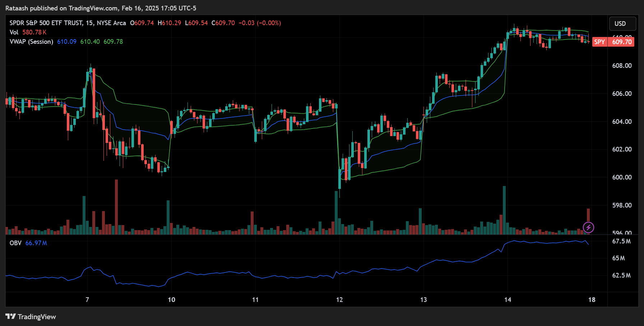Image resolution: width=644 pixels, height=326 pixels.
Task: Click the Rataash published on TradingView.com header
Action: [101, 8]
